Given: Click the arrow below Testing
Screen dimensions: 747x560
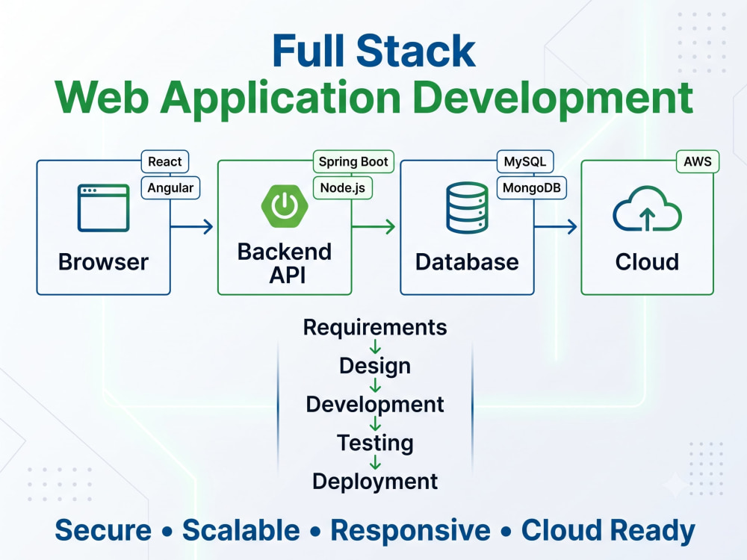Looking at the screenshot, I should 375,462.
